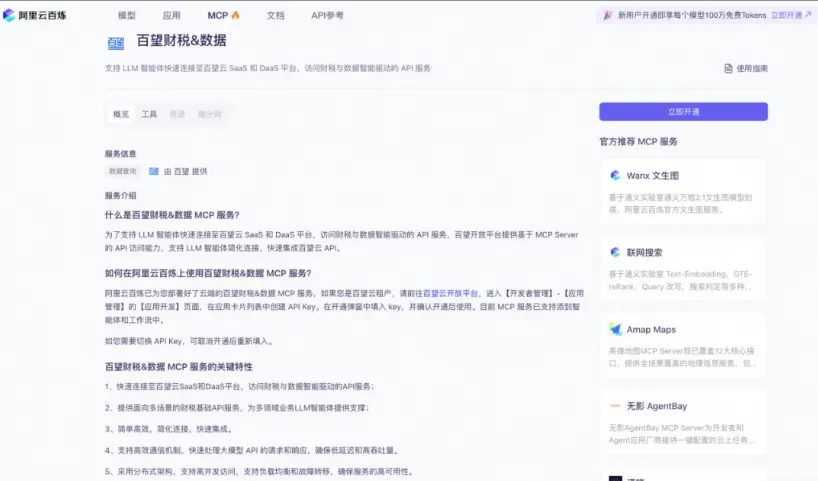This screenshot has height=481, width=818.
Task: Switch to the 工具 tab
Action: [149, 114]
